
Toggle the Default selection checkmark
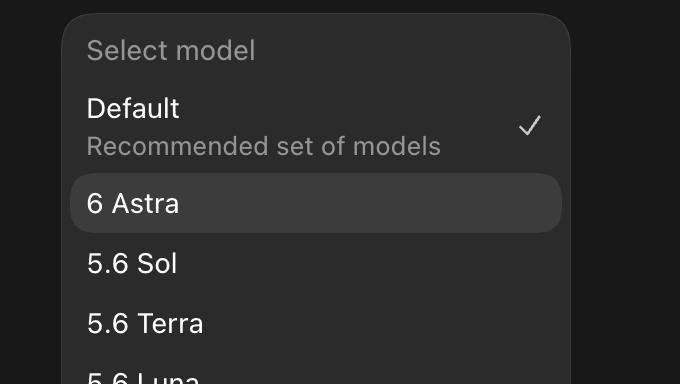click(x=530, y=125)
